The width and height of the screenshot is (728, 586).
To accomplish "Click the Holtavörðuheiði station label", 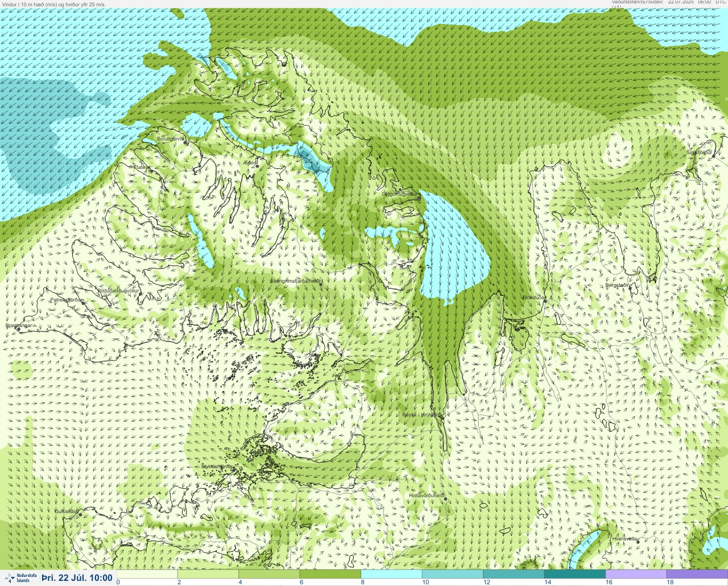I will [427, 496].
